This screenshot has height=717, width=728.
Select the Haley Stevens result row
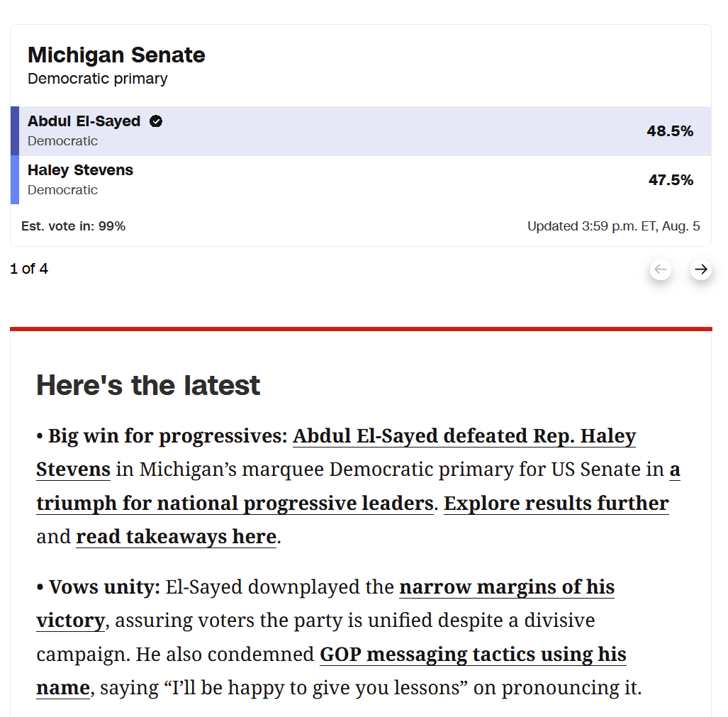click(x=361, y=180)
